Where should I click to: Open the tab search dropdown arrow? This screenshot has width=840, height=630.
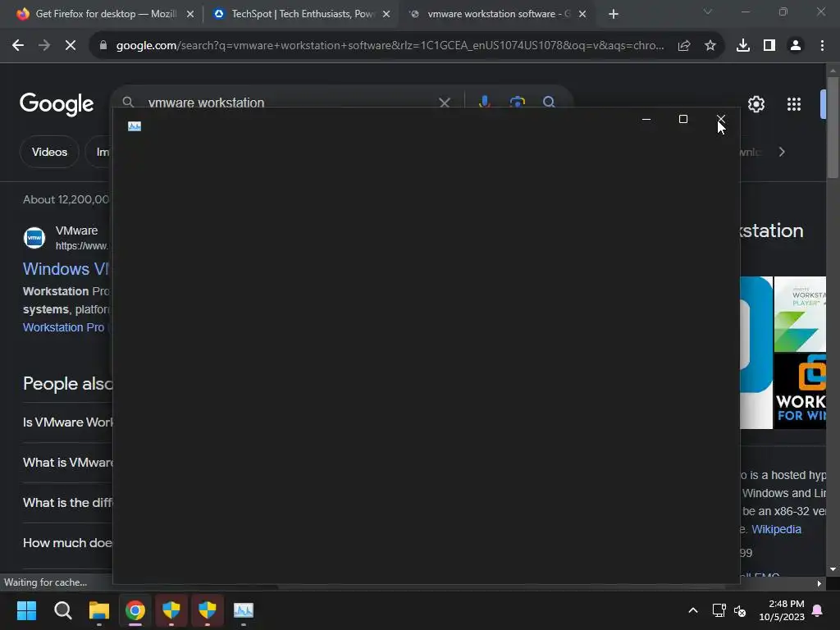click(708, 11)
